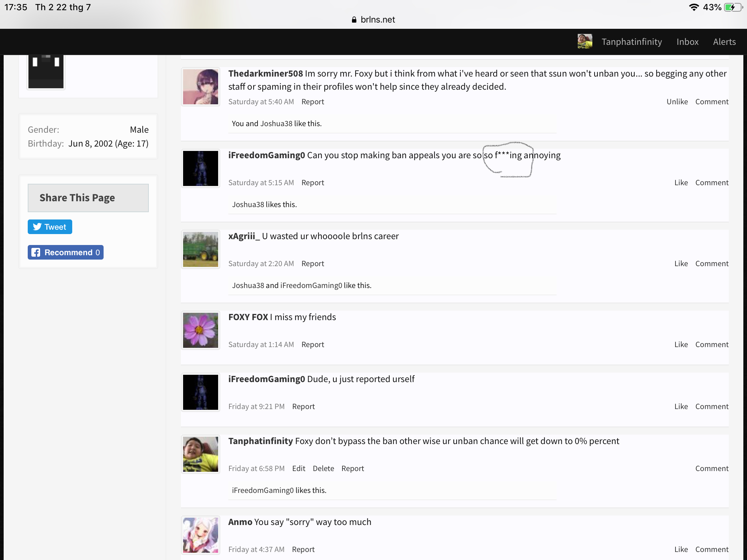Click the Facebook Recommend button
Image resolution: width=747 pixels, height=560 pixels.
[66, 252]
